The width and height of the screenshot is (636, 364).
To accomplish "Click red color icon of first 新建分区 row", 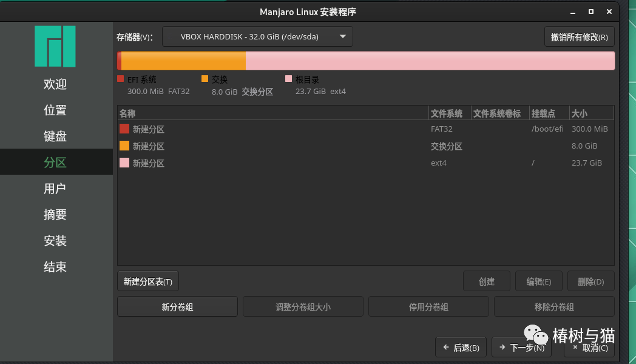I will pyautogui.click(x=124, y=129).
